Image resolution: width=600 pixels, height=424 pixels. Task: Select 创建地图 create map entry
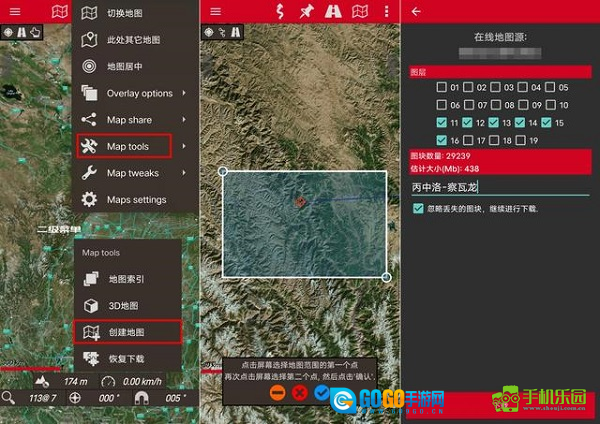[127, 331]
